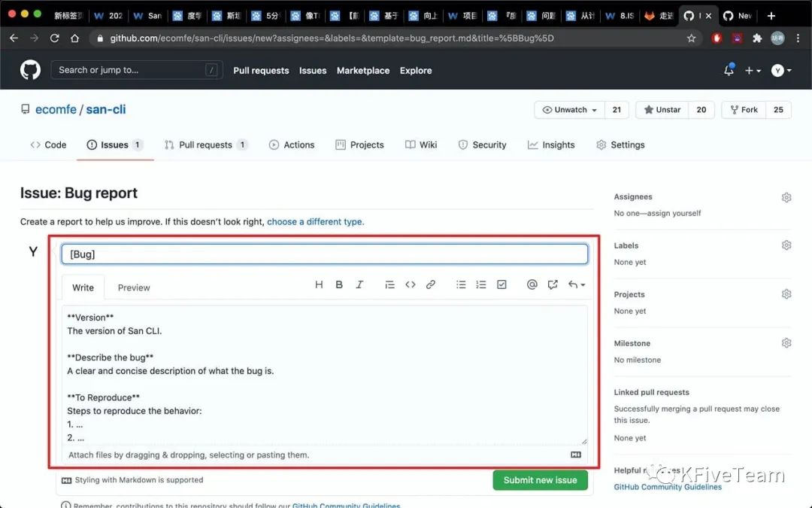Focus the Search or jump to field
This screenshot has width=812, height=508.
pyautogui.click(x=137, y=70)
